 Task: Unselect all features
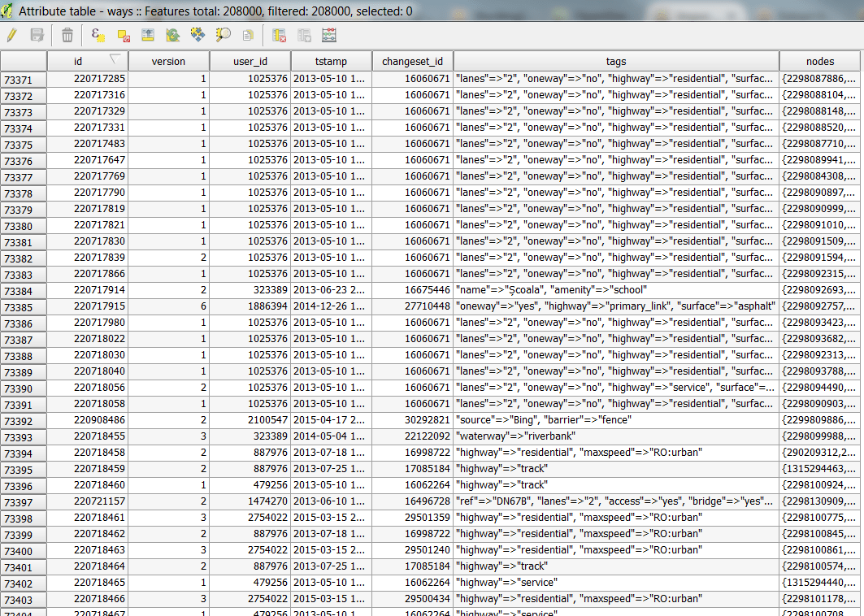tap(122, 35)
